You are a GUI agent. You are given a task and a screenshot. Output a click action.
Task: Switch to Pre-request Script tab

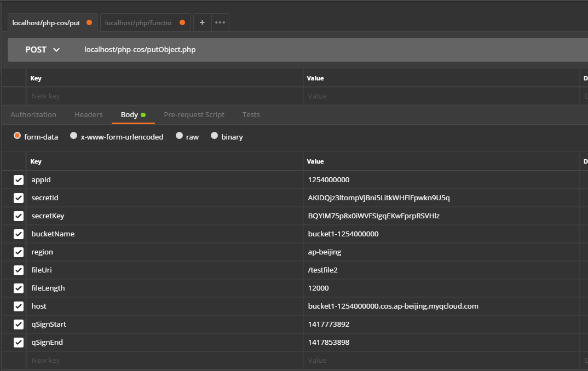coord(194,114)
